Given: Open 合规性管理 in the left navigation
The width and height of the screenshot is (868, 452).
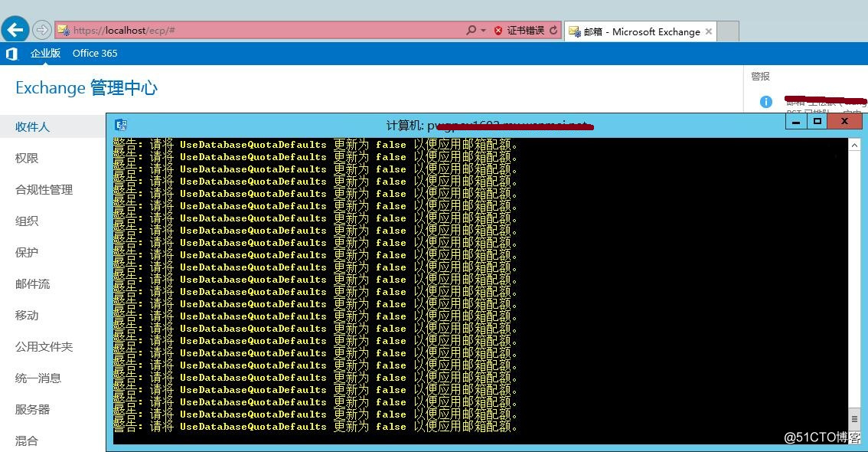Looking at the screenshot, I should (44, 189).
